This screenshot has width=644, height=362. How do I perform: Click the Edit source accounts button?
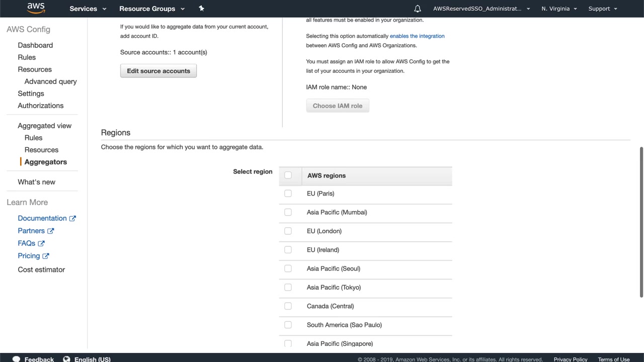pos(158,71)
